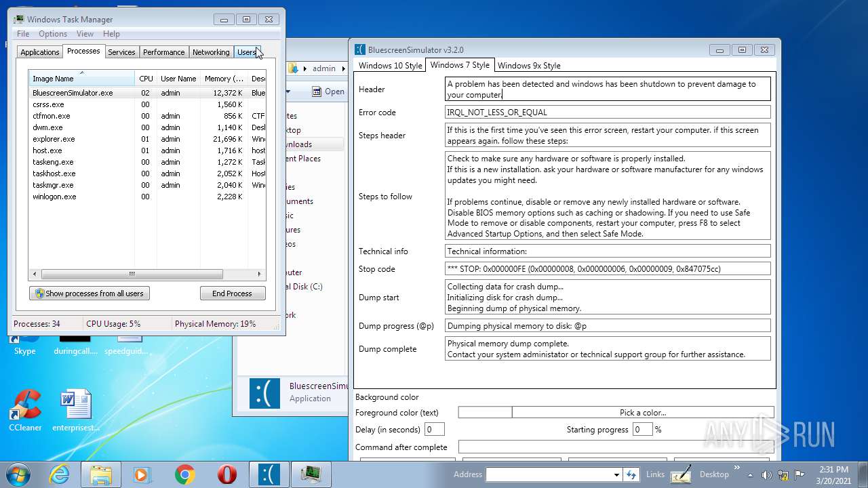
Task: Switch to the Users tab
Action: coord(247,52)
